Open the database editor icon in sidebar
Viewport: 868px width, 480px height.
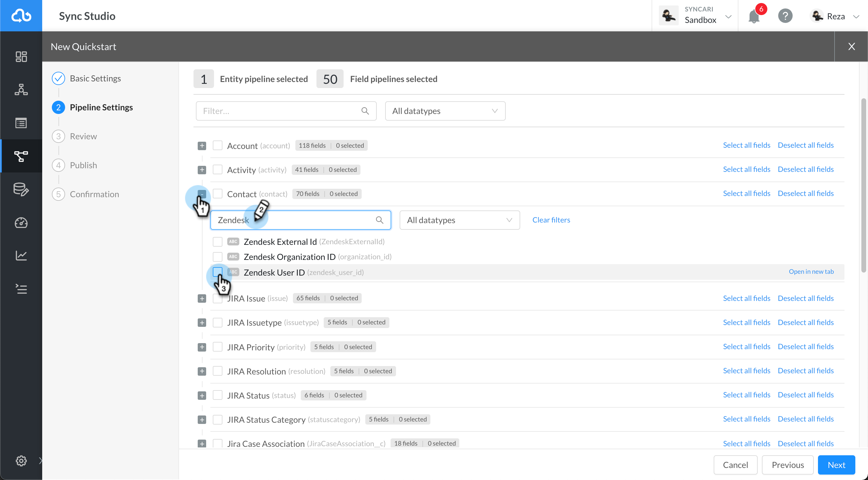point(21,189)
